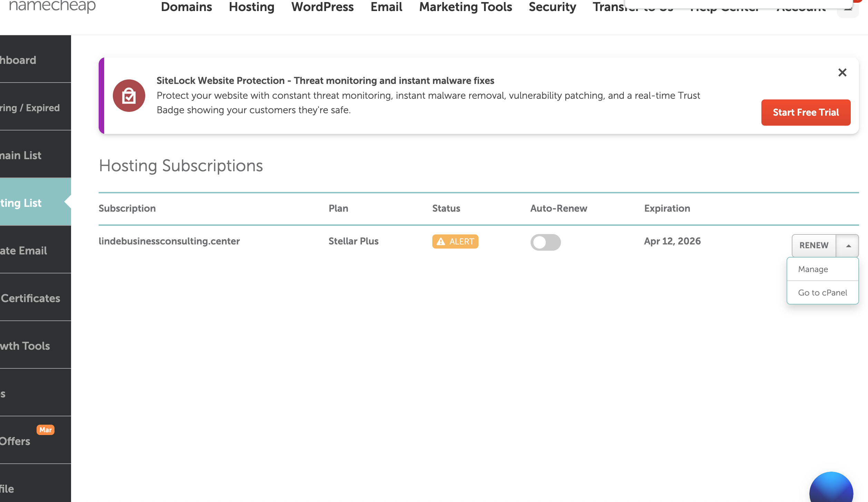This screenshot has height=502, width=868.
Task: Open the WordPress top menu
Action: point(323,7)
